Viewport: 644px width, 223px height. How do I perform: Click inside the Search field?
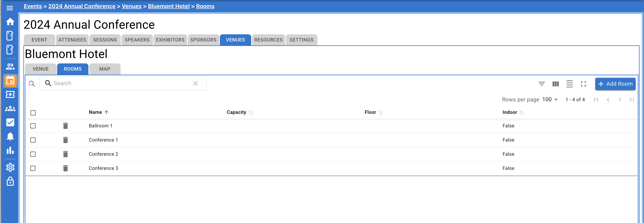(x=112, y=83)
